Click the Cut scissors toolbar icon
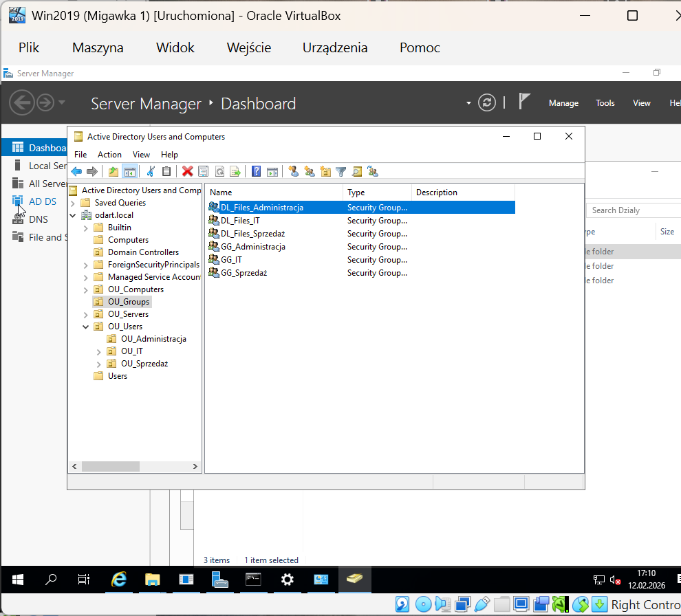The width and height of the screenshot is (681, 616). [151, 172]
